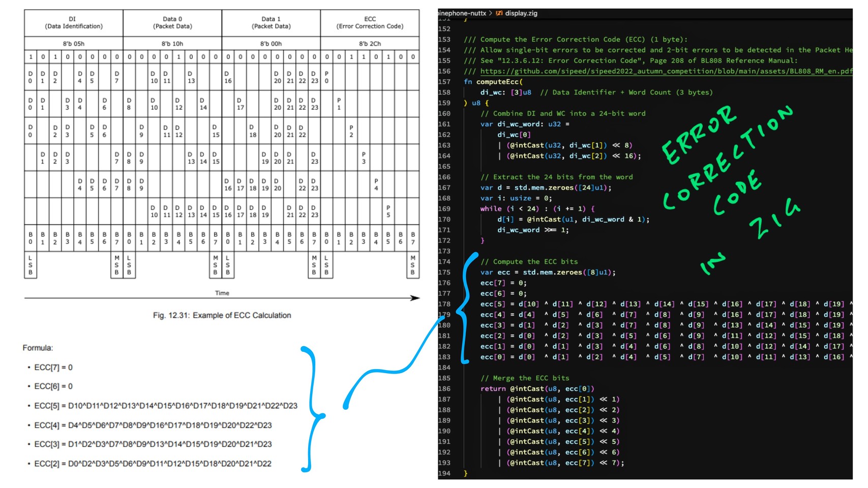The height and width of the screenshot is (488, 868).
Task: Click the Data 0 (Packet Data) header
Action: click(x=172, y=23)
